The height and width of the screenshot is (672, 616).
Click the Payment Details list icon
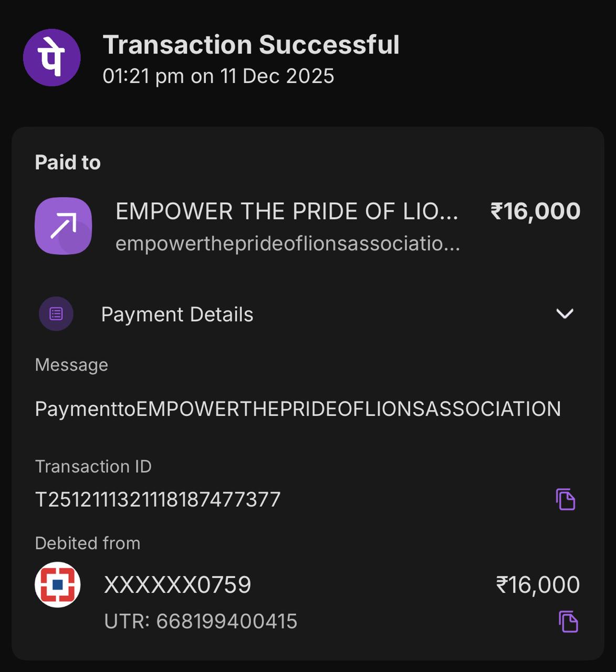(56, 314)
